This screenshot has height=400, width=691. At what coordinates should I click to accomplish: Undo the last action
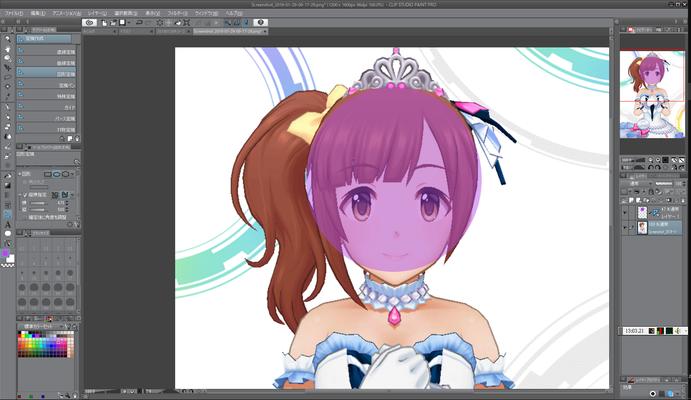click(x=139, y=22)
